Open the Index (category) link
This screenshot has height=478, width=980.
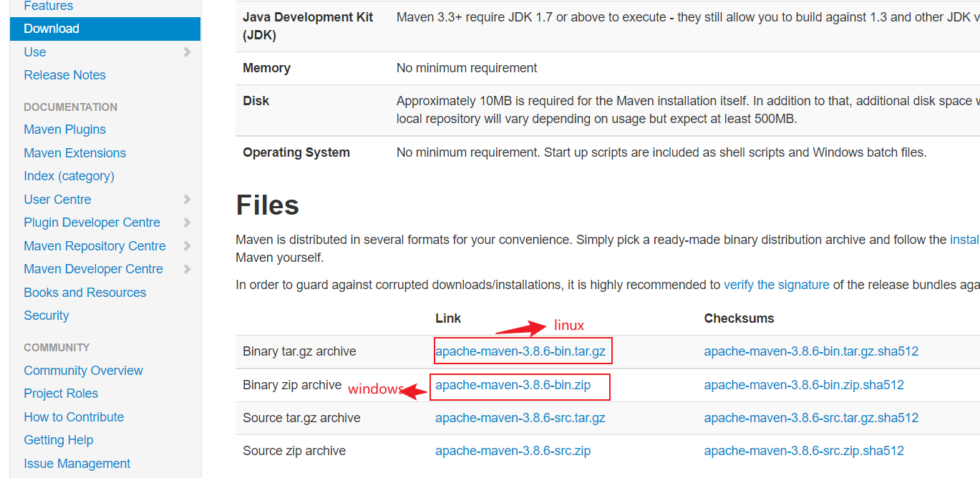tap(69, 176)
